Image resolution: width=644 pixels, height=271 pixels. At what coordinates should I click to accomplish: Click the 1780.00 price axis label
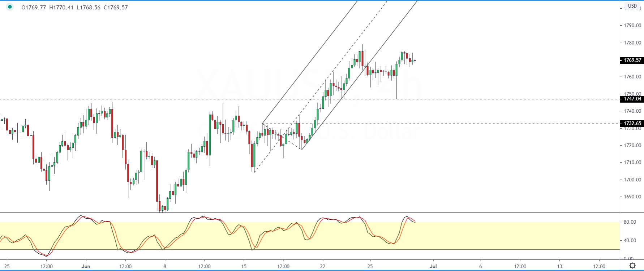[x=632, y=43]
